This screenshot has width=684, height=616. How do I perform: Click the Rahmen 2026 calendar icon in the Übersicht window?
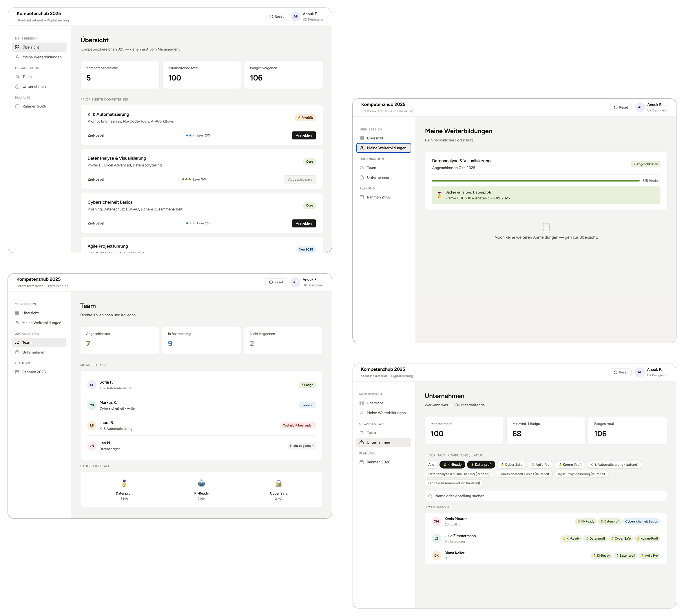(x=17, y=106)
